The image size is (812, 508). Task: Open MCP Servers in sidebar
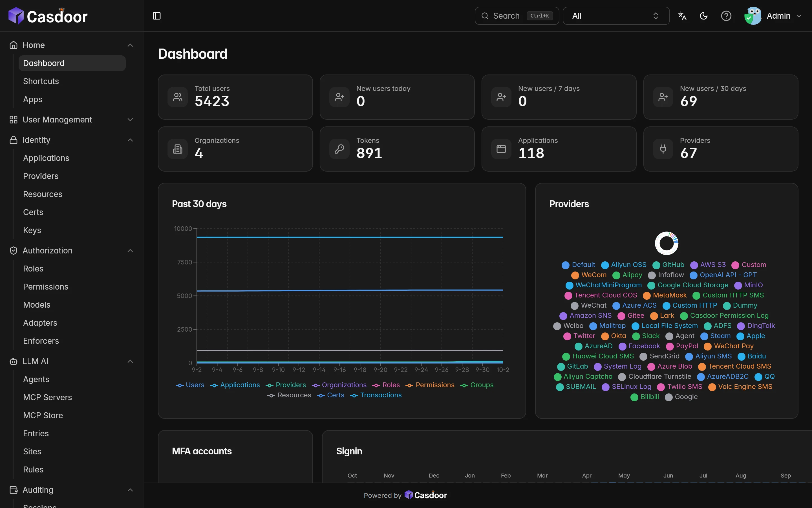tap(72, 397)
